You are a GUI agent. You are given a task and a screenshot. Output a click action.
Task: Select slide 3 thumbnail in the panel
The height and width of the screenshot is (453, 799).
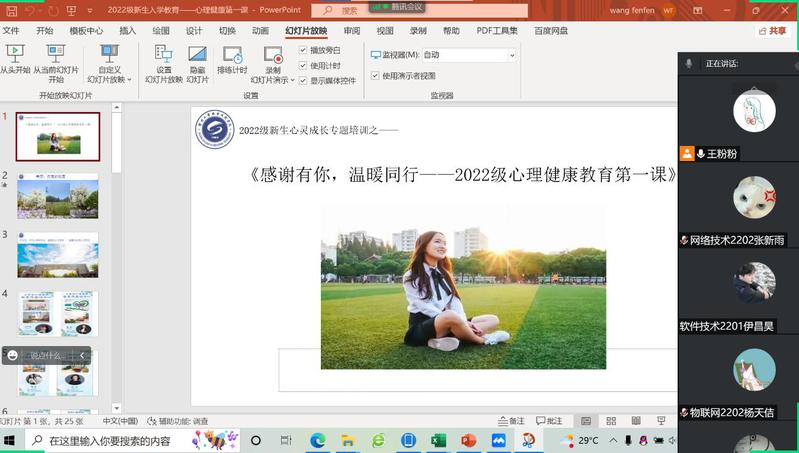pyautogui.click(x=58, y=255)
